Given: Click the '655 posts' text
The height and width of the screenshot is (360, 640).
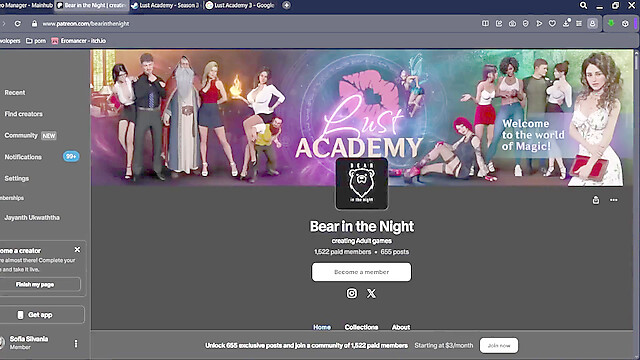Looking at the screenshot, I should pos(395,252).
